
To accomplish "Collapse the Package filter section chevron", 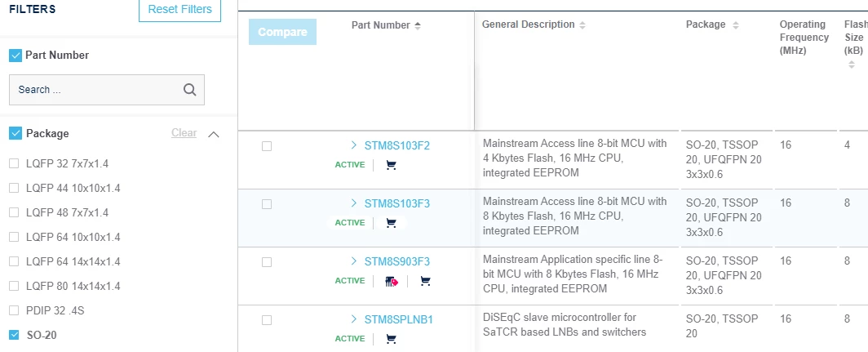I will [x=214, y=134].
